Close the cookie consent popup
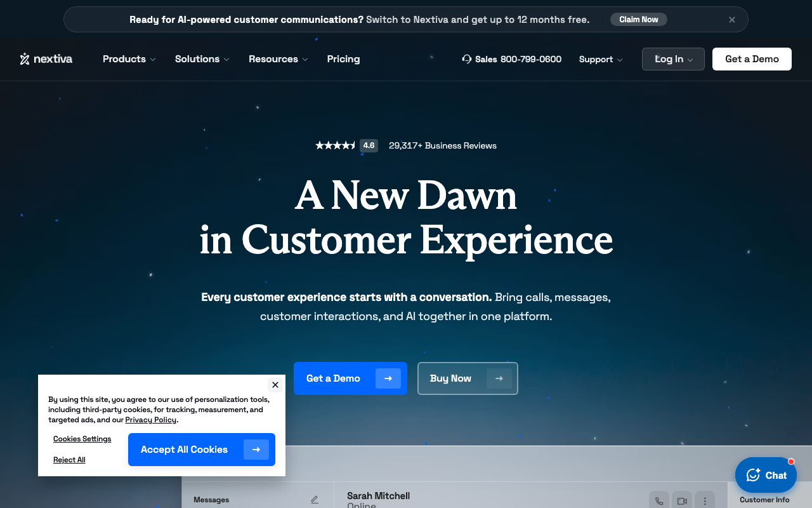 (275, 385)
